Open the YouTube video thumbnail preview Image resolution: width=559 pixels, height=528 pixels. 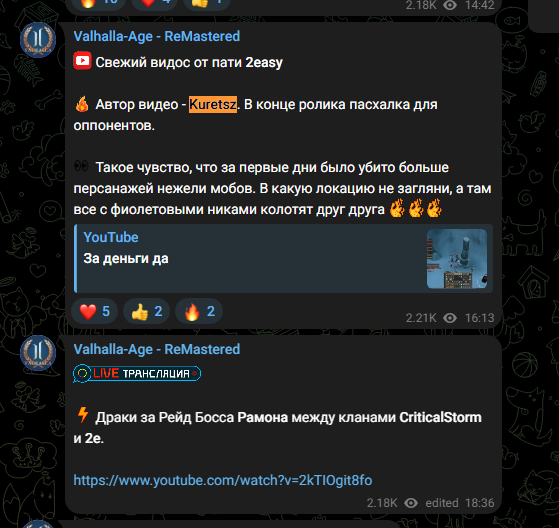(457, 258)
